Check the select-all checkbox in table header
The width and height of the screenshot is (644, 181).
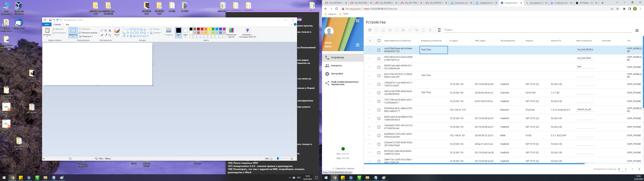(x=379, y=41)
